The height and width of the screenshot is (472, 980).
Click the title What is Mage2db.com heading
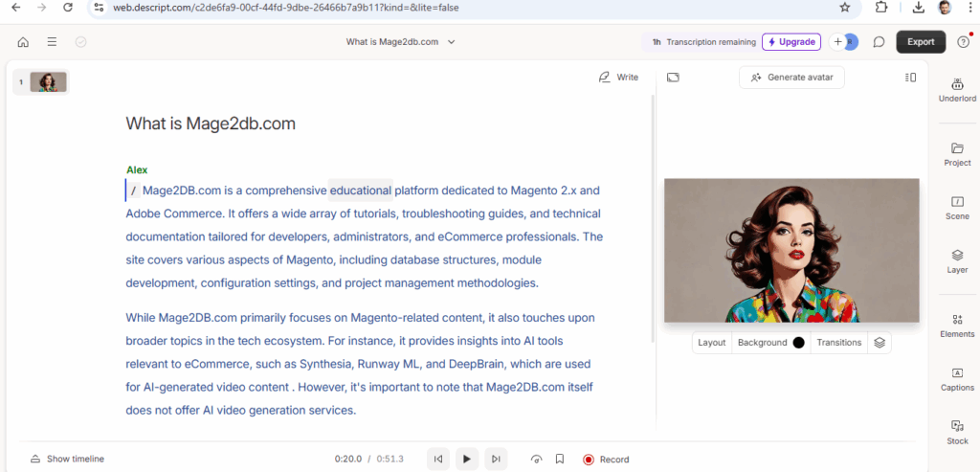click(x=211, y=124)
